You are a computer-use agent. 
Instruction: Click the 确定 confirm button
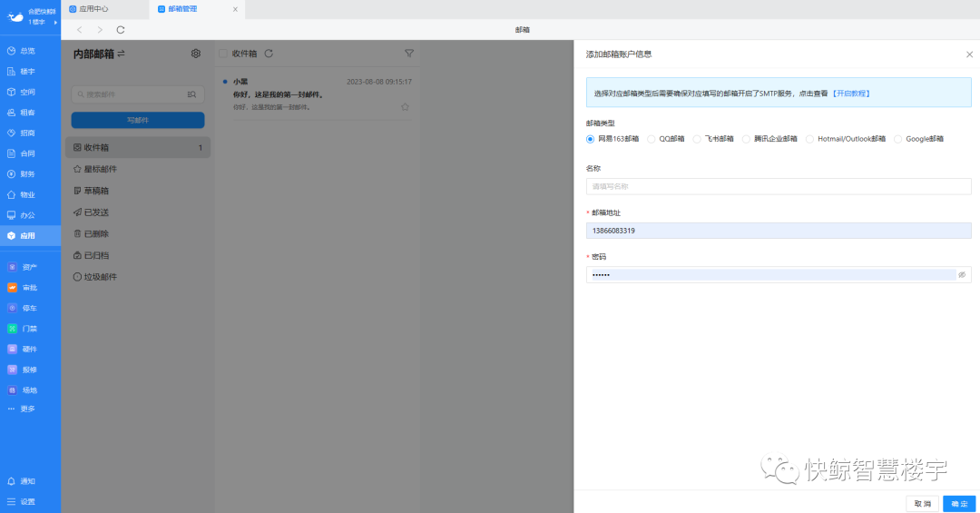tap(959, 504)
